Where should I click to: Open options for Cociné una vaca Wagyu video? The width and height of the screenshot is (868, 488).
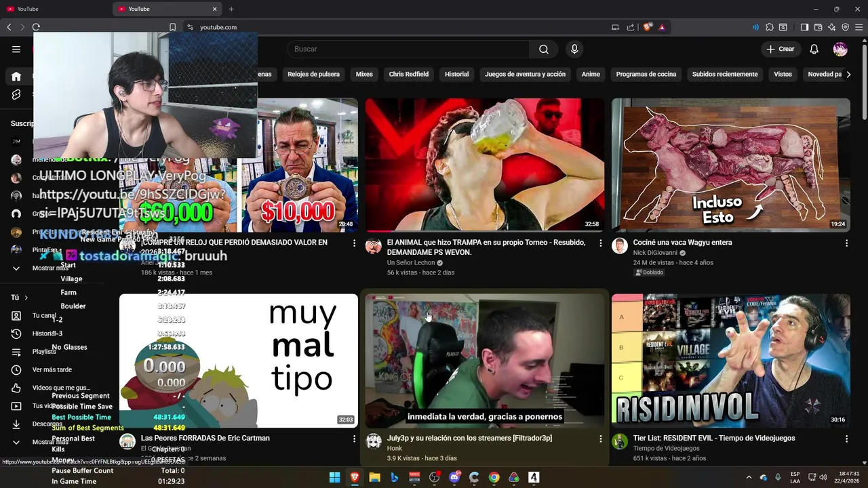(x=846, y=243)
